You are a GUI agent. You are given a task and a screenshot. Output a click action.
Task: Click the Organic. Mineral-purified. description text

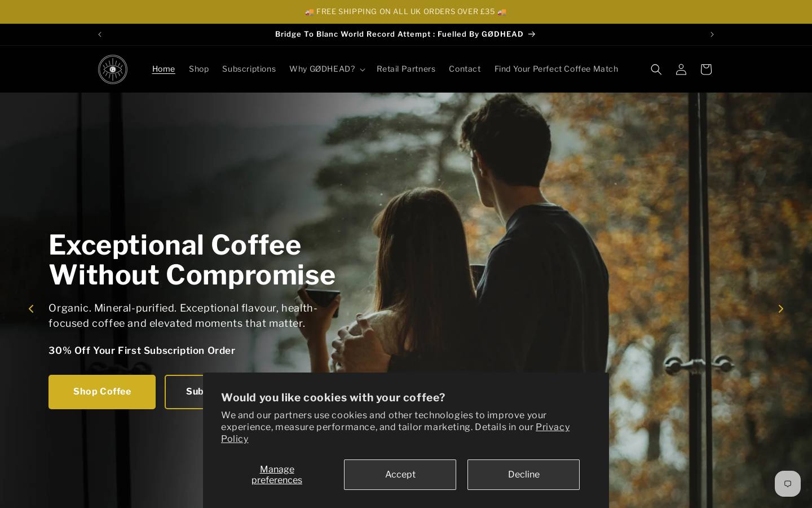[x=183, y=316]
